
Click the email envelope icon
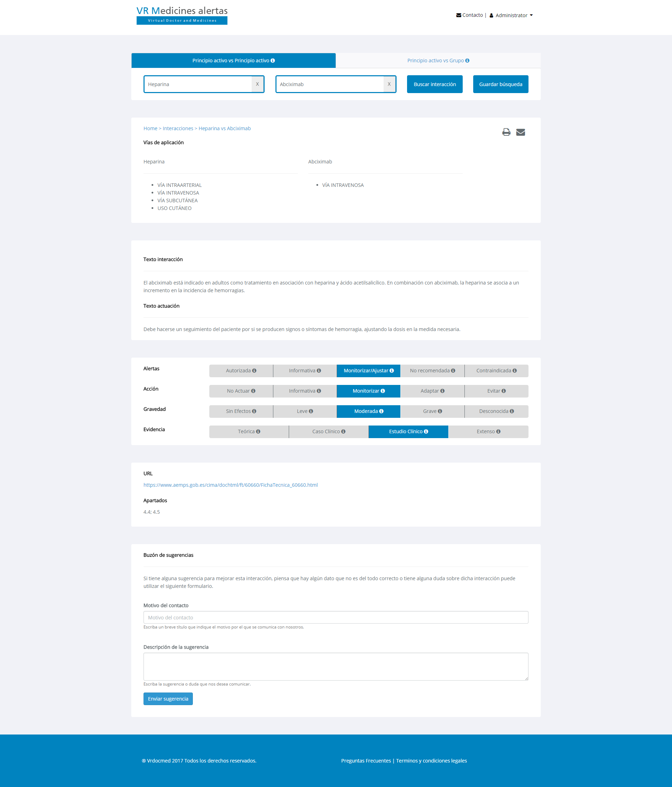(x=520, y=132)
